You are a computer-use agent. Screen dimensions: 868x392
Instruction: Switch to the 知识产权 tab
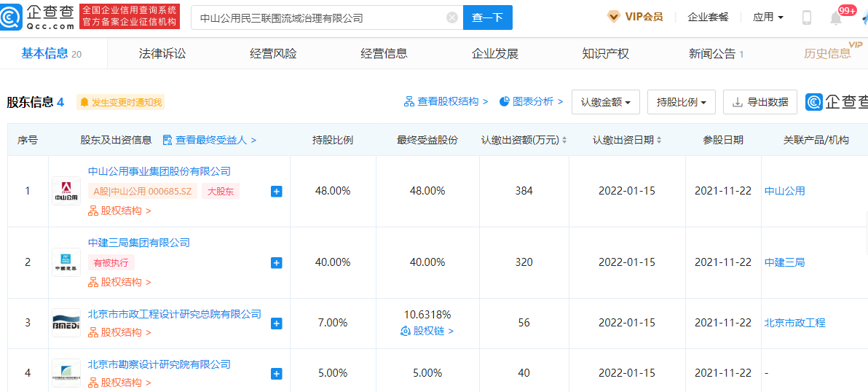click(605, 54)
